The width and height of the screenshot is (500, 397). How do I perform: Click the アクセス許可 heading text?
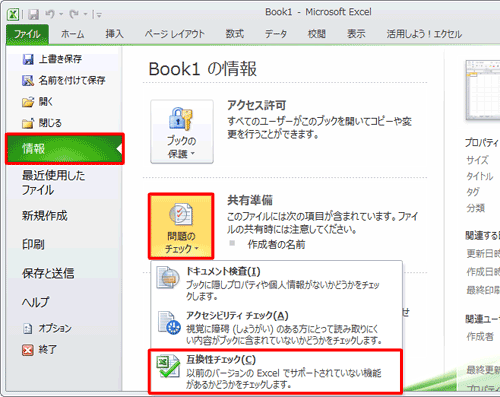tap(257, 105)
